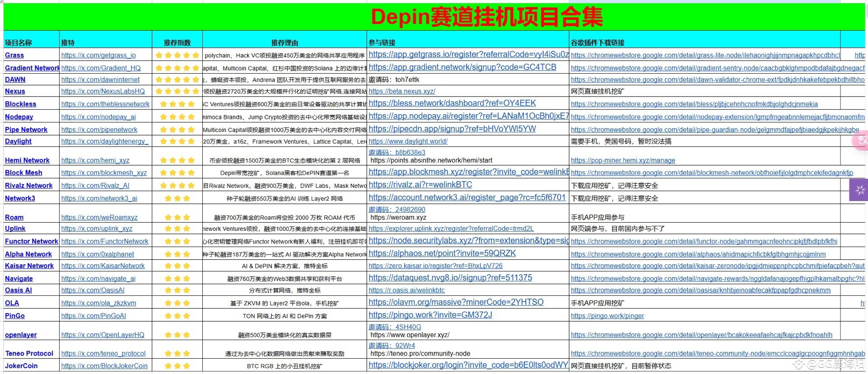Screen dimensions: 868x374
Task: Open the DAWN project name link
Action: pyautogui.click(x=15, y=79)
